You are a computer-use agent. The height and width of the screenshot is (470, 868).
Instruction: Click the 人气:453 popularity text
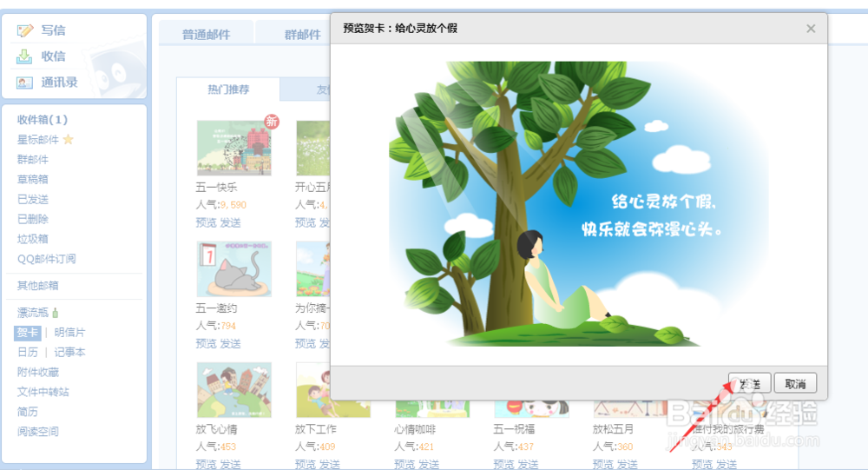point(216,447)
